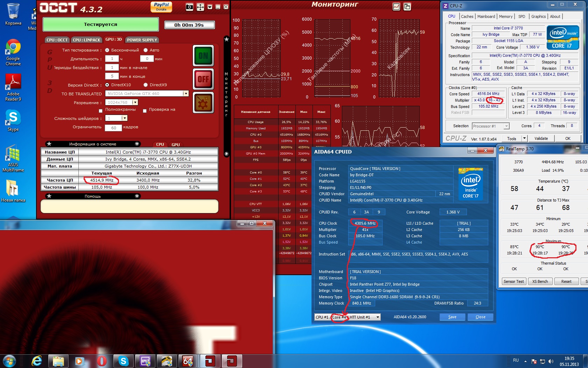The width and height of the screenshot is (588, 368).
Task: Enable the 'Проверка на' checkbox
Action: [145, 111]
